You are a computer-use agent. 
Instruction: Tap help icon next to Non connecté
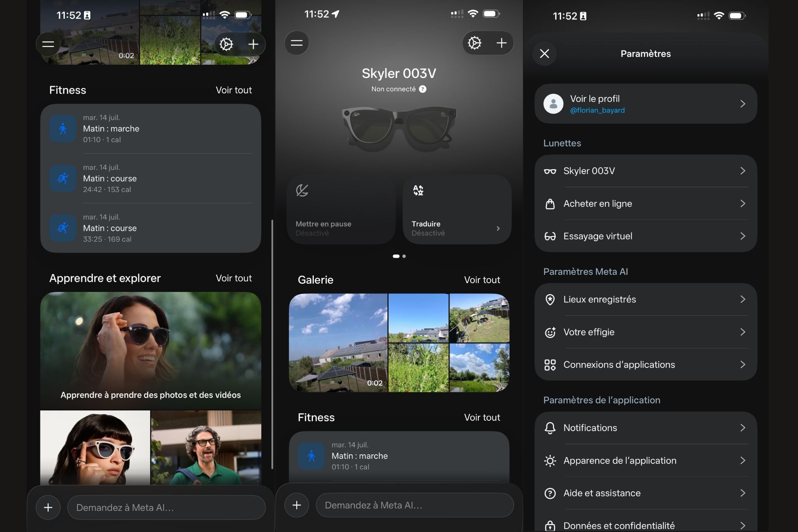tap(423, 89)
